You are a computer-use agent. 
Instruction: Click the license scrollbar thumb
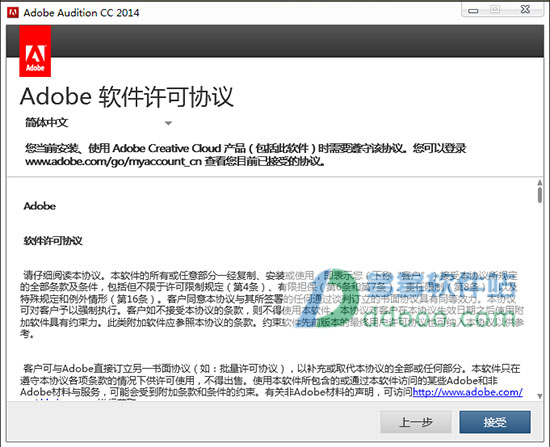point(539,195)
